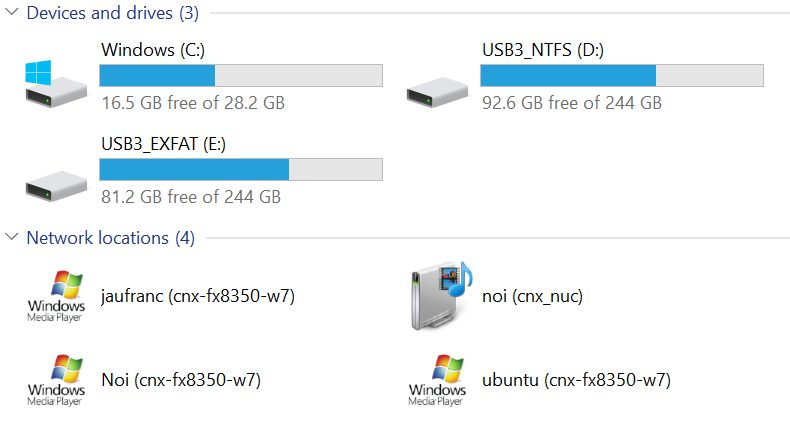Click the Network locations (4) header
Image resolution: width=790 pixels, height=438 pixels.
pos(110,238)
